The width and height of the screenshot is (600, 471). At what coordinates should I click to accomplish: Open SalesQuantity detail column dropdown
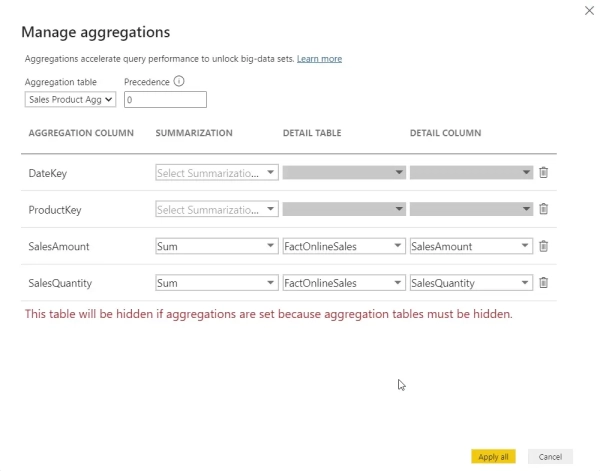472,283
